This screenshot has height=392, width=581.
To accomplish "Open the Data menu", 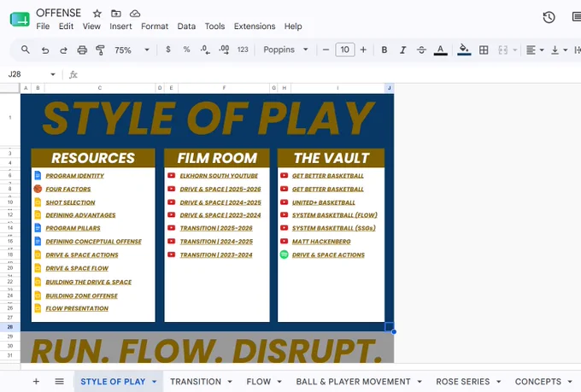I will coord(186,26).
